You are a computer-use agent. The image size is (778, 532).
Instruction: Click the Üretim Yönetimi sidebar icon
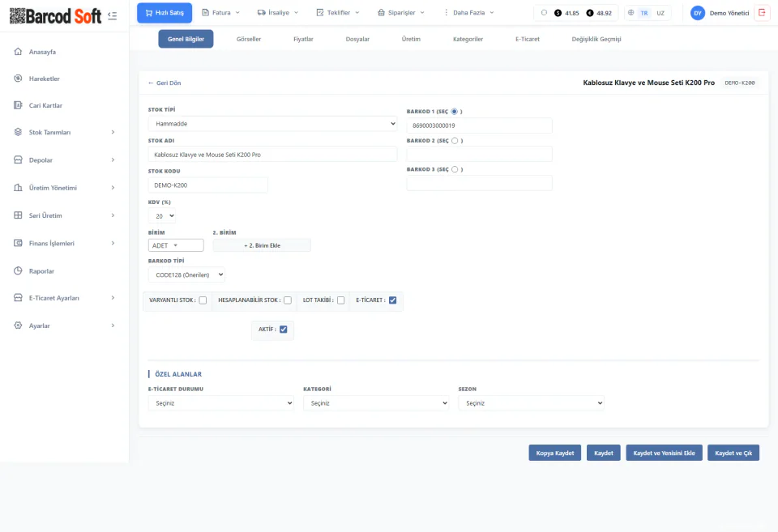pos(18,187)
